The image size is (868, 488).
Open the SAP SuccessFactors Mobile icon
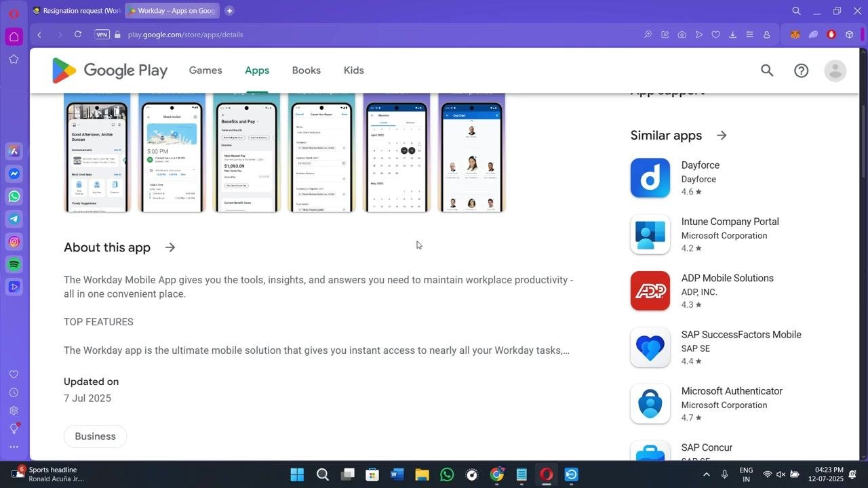tap(650, 348)
